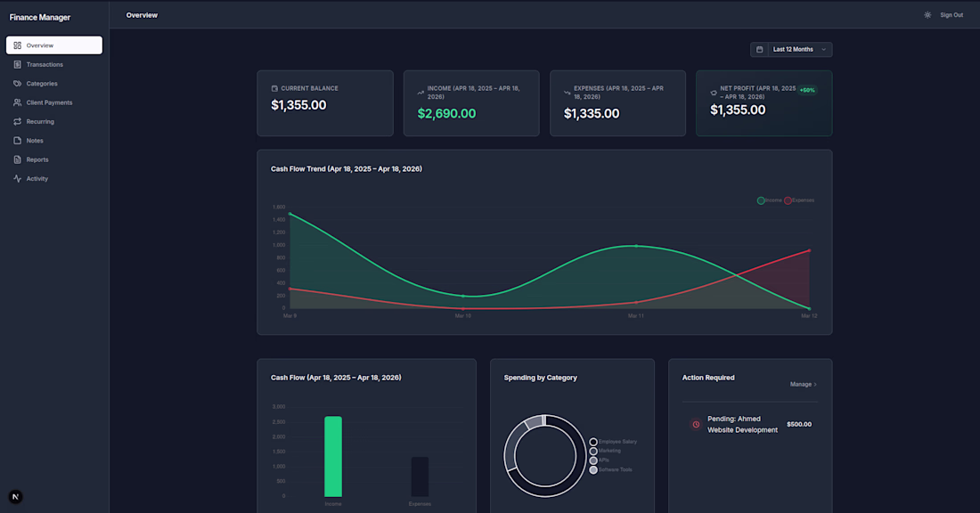Click the Next.js N badge at bottom left

point(16,497)
